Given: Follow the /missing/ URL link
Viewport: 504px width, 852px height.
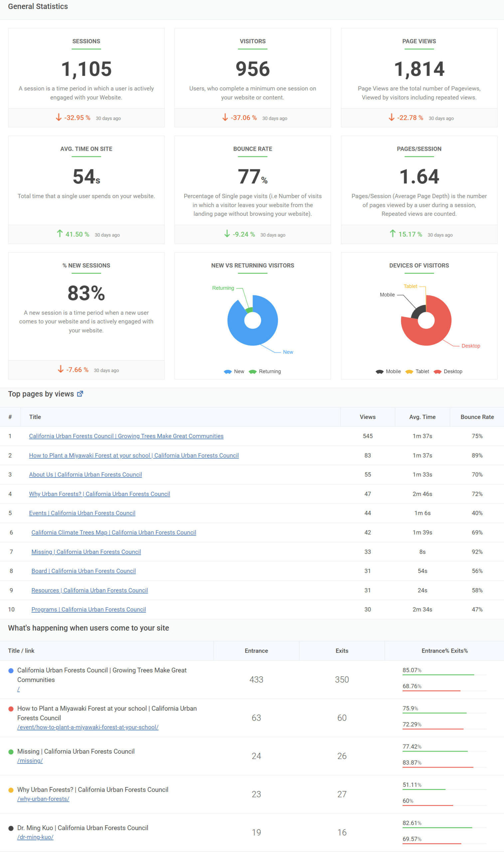Looking at the screenshot, I should coord(30,760).
